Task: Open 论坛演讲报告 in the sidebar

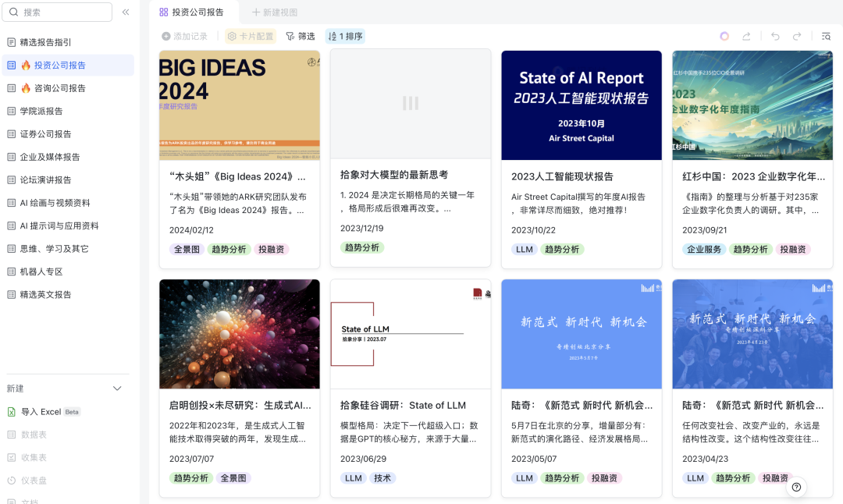Action: coord(68,180)
